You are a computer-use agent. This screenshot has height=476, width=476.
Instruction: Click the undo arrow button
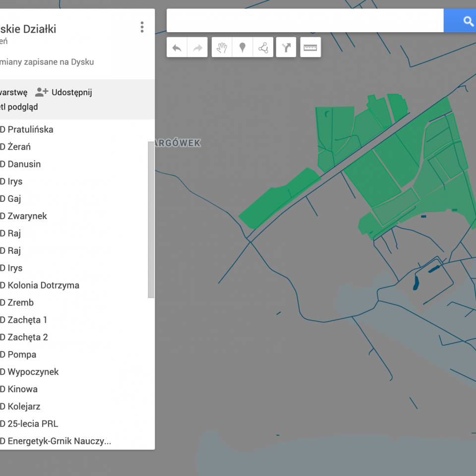(x=177, y=48)
